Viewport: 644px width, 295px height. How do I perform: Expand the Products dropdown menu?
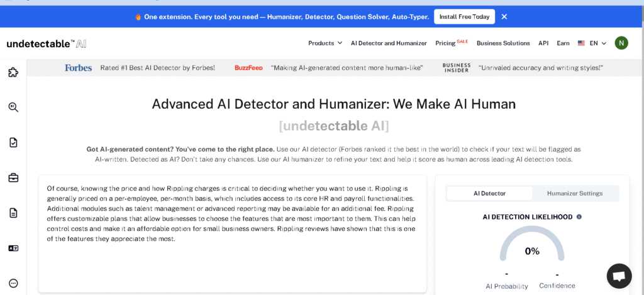325,43
